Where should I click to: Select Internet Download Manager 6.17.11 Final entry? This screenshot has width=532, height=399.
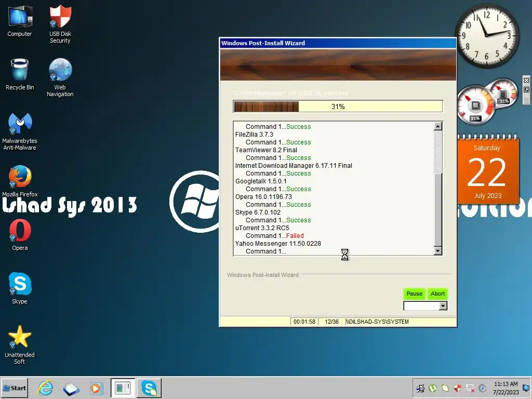click(294, 166)
